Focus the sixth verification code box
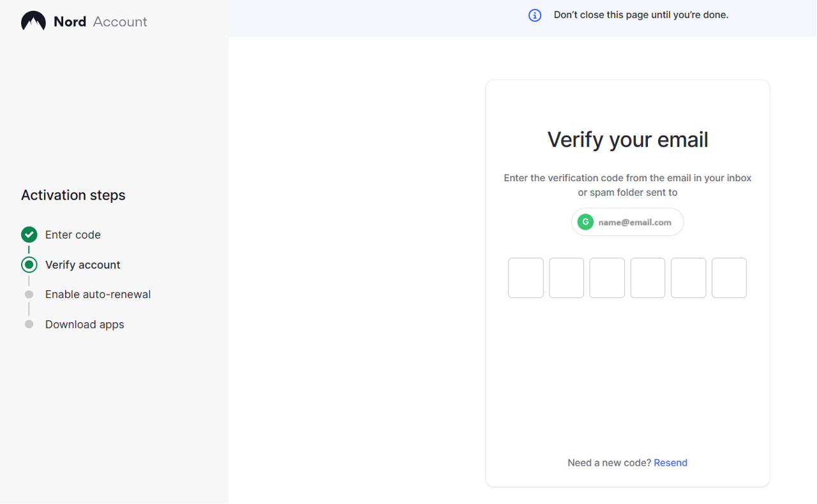 point(729,278)
